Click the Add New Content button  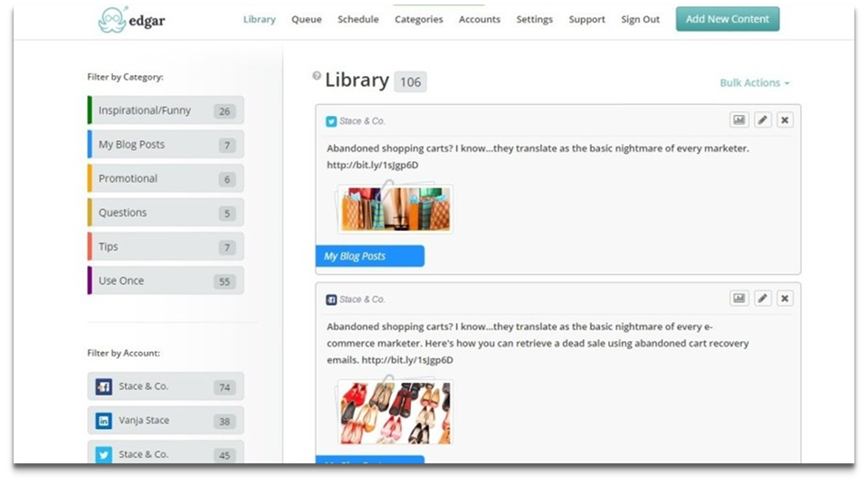pos(728,19)
